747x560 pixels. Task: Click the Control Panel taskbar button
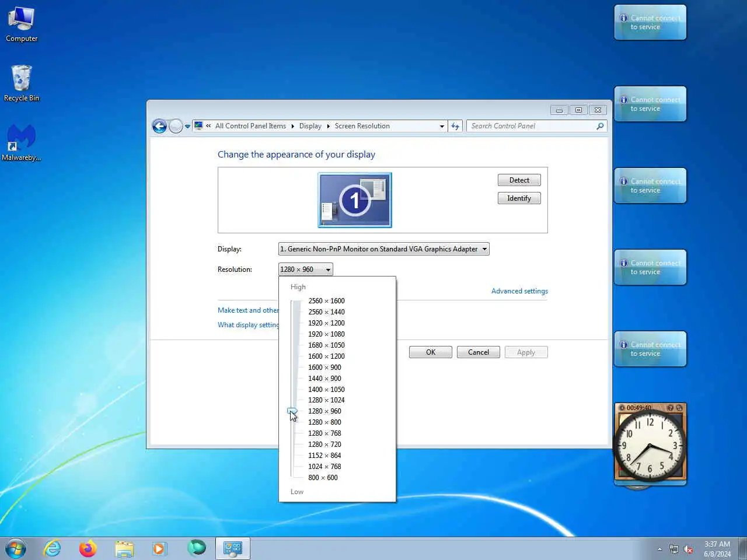[x=233, y=548]
